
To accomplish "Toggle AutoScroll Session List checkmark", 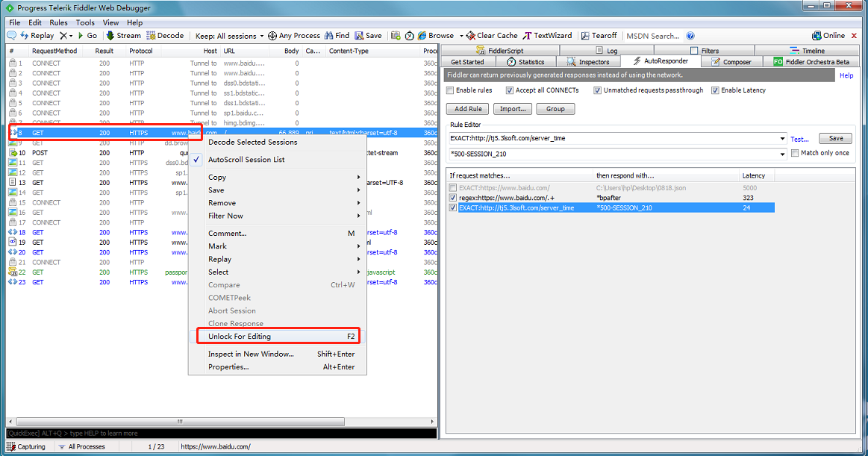I will pyautogui.click(x=196, y=160).
